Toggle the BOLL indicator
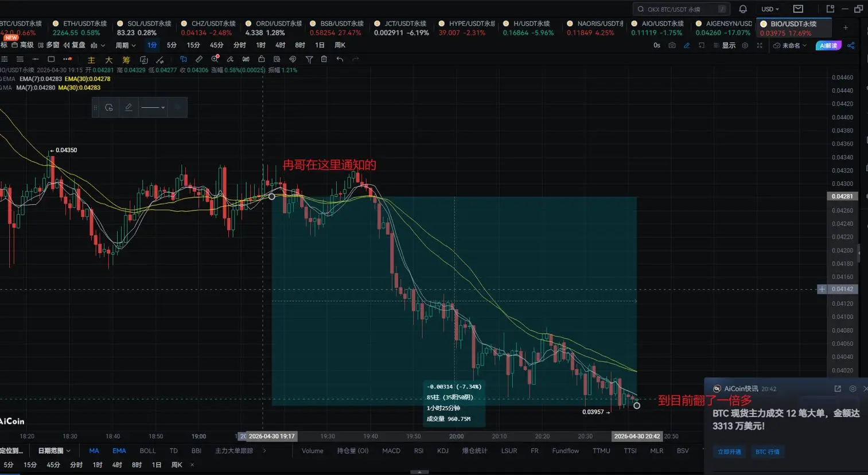This screenshot has height=475, width=868. point(147,451)
